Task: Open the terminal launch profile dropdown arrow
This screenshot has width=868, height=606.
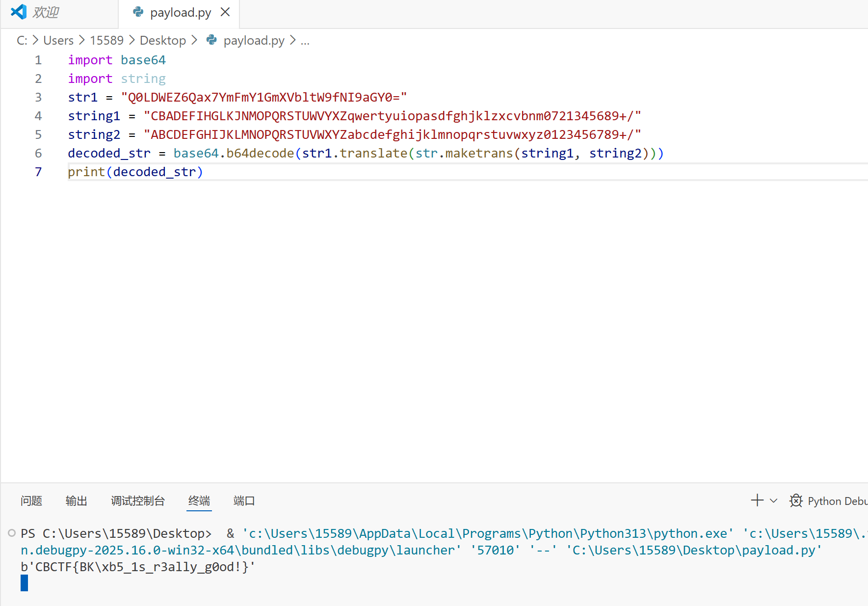Action: tap(774, 501)
